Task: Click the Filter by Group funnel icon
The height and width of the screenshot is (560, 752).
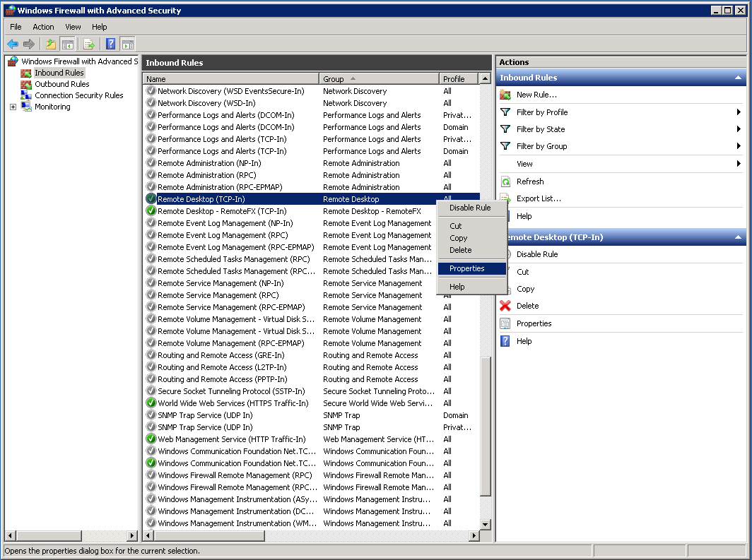Action: [x=505, y=146]
